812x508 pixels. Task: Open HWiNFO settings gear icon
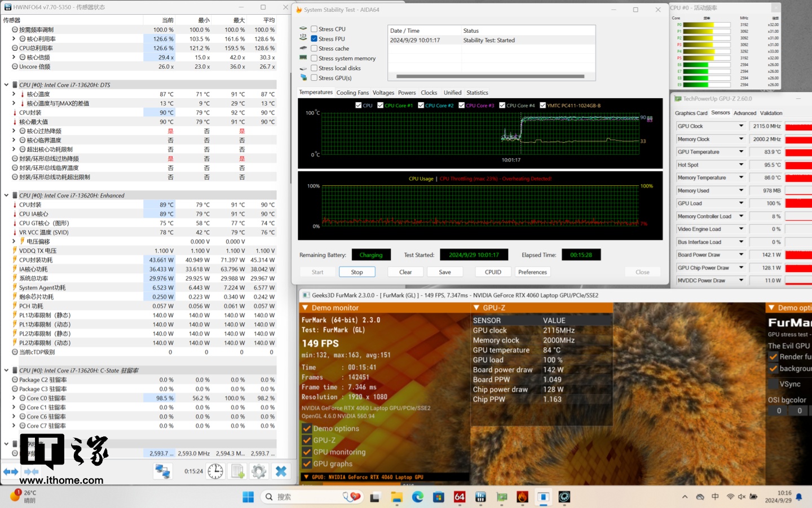[259, 471]
